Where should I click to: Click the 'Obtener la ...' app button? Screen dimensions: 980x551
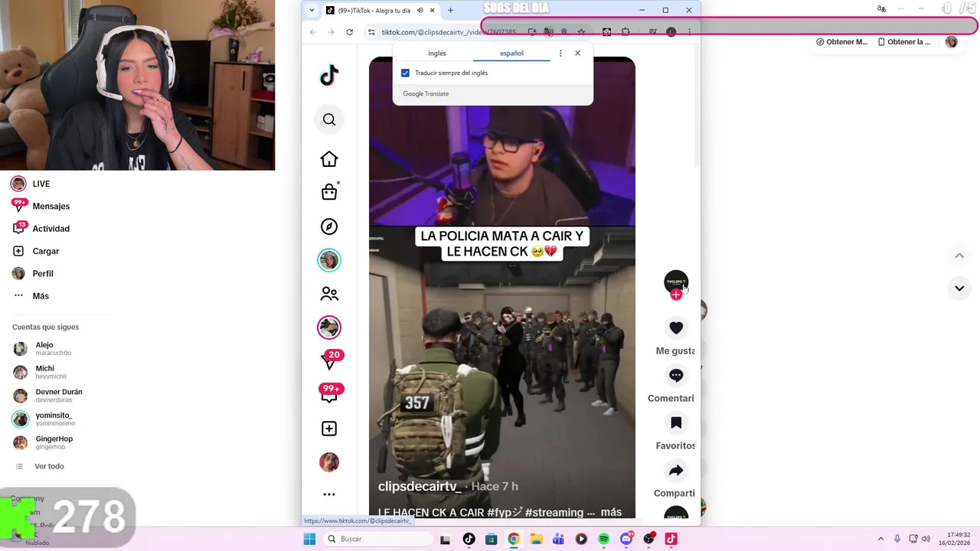tap(904, 42)
